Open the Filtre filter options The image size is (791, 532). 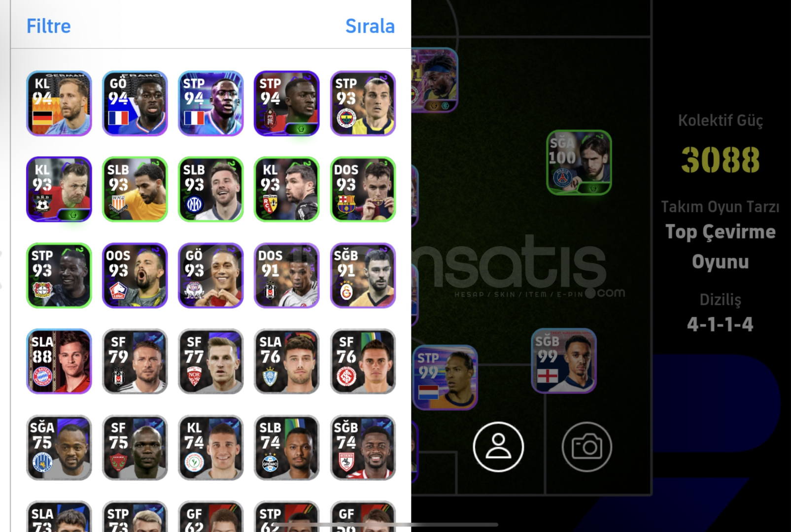(x=48, y=26)
